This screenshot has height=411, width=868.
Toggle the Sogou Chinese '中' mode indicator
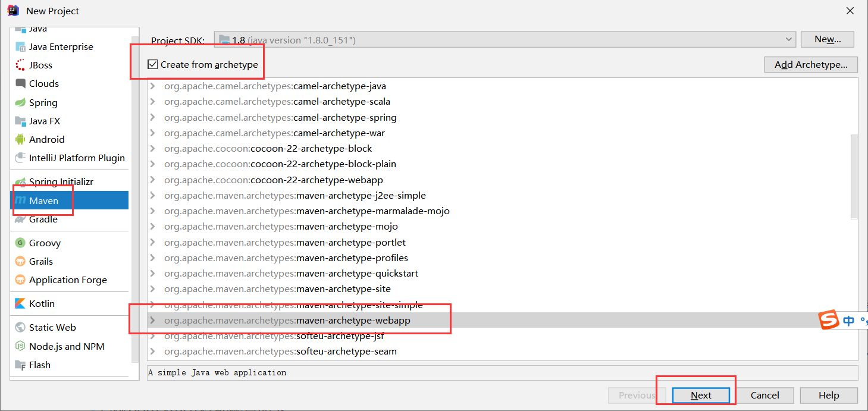click(x=849, y=321)
